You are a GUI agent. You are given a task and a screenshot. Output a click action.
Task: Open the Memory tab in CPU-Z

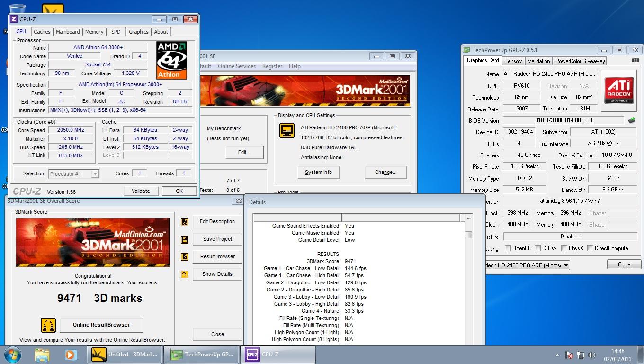(94, 32)
